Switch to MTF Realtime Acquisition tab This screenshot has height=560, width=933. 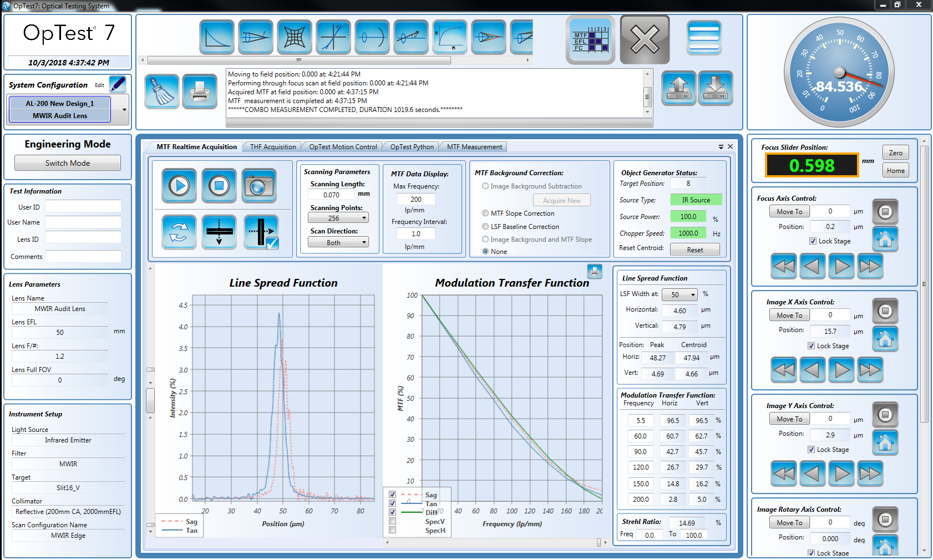pyautogui.click(x=196, y=147)
